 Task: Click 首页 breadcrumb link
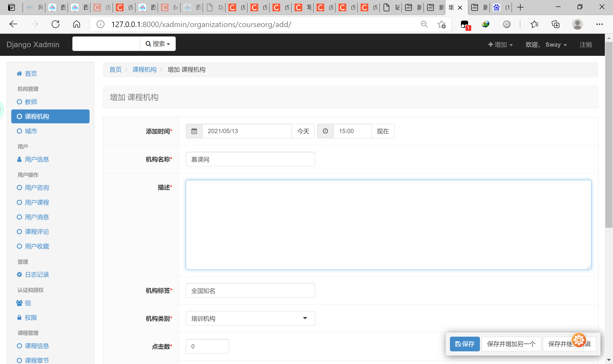coord(115,70)
